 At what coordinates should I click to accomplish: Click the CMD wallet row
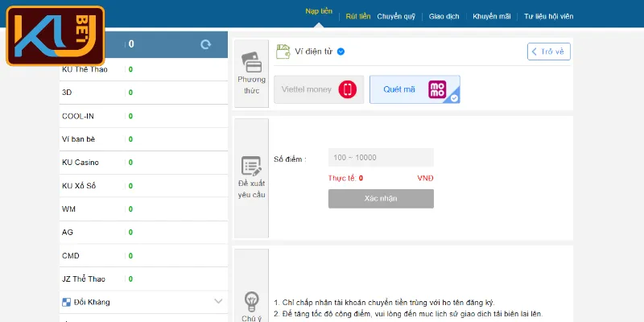click(x=143, y=256)
